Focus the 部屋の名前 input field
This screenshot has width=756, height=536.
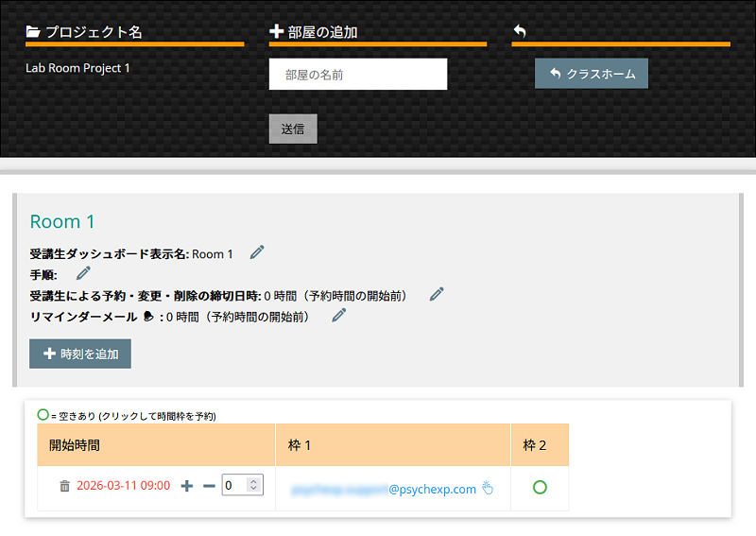click(357, 75)
